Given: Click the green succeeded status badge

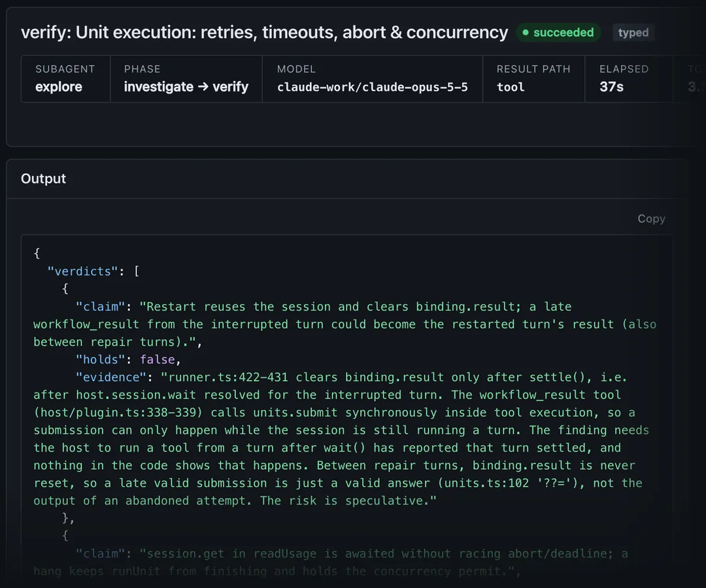Looking at the screenshot, I should [558, 33].
